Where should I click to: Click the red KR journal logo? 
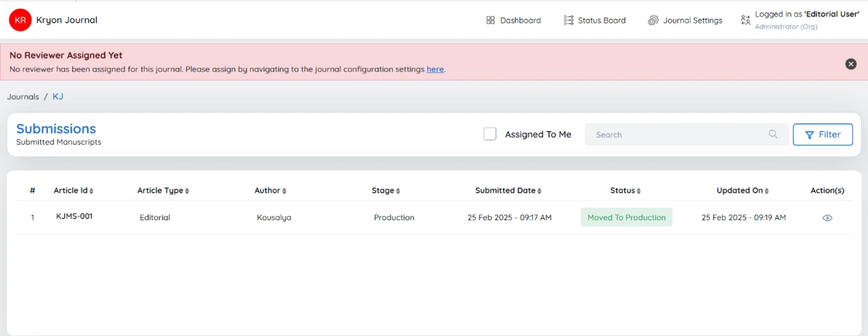coord(20,20)
